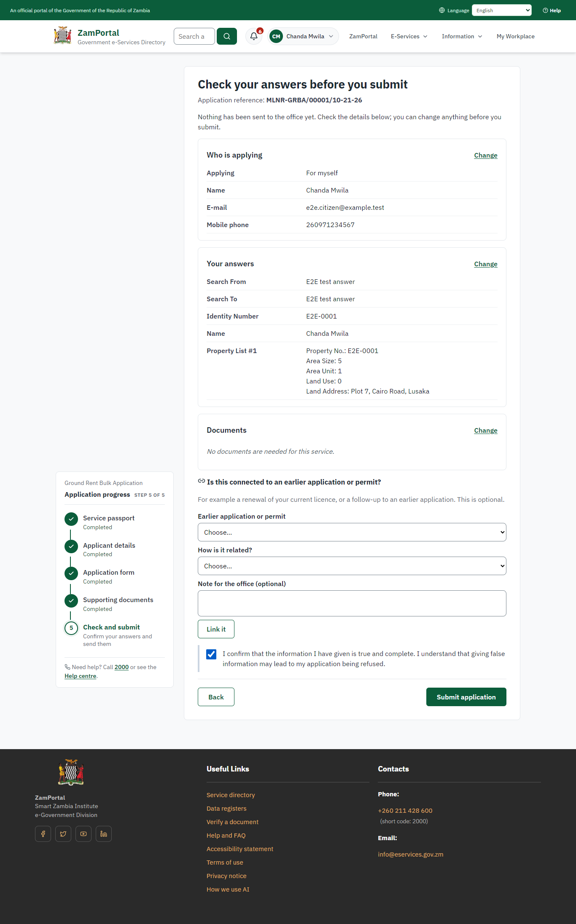
Task: Click the Application form completed checkmark
Action: [71, 573]
